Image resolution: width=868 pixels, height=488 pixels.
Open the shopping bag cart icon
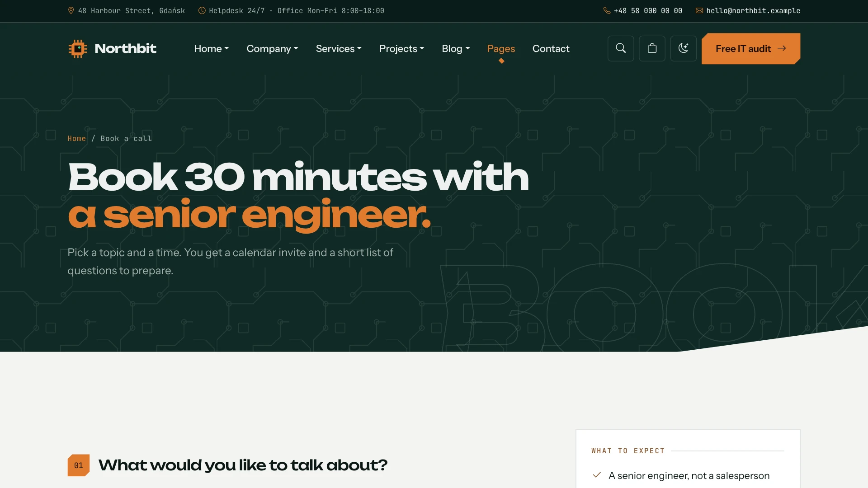652,48
